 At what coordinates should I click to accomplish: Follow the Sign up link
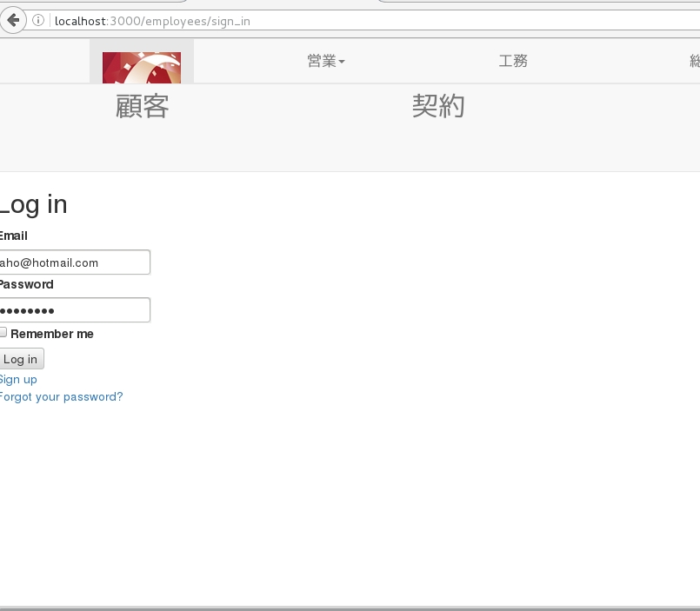[18, 379]
